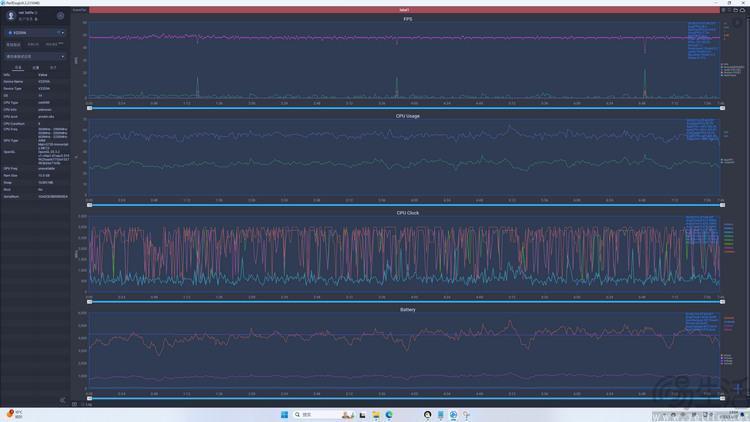750x422 pixels.
Task: Click the red label1 bar at top
Action: coord(404,10)
